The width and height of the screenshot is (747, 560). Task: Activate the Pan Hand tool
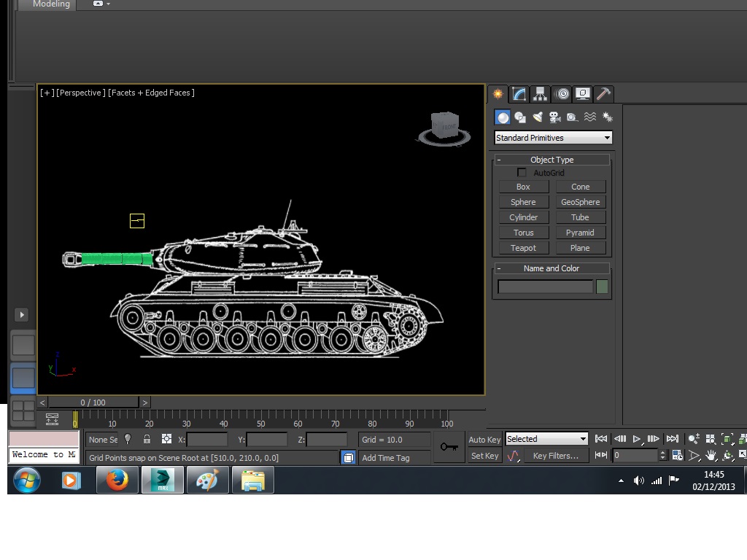(711, 455)
